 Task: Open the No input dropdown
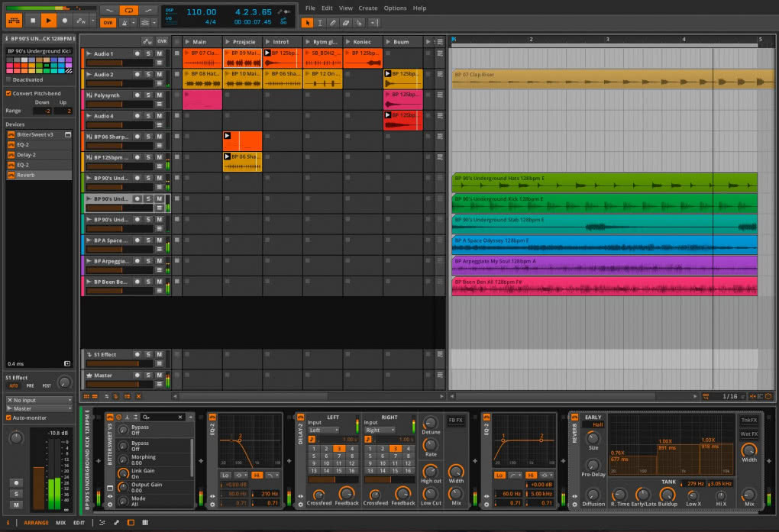coord(39,400)
